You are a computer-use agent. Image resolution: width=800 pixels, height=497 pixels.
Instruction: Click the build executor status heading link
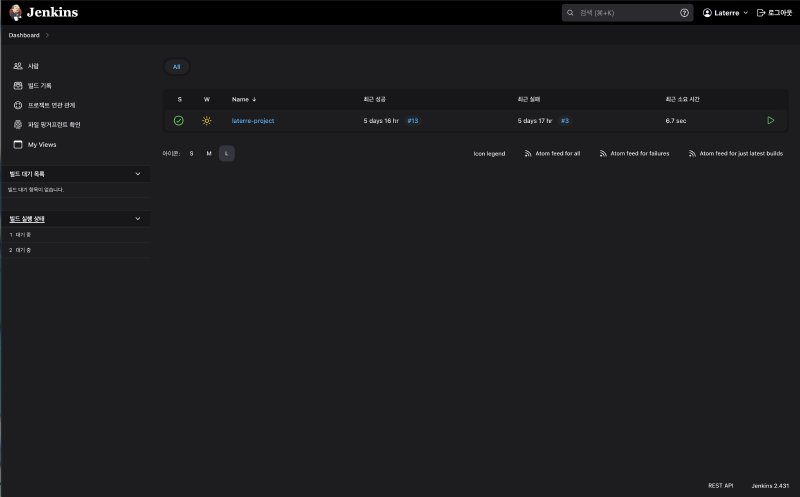pyautogui.click(x=27, y=219)
